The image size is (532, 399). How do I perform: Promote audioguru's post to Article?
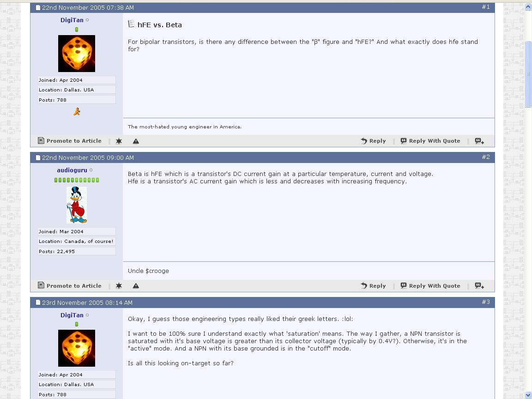tap(70, 286)
